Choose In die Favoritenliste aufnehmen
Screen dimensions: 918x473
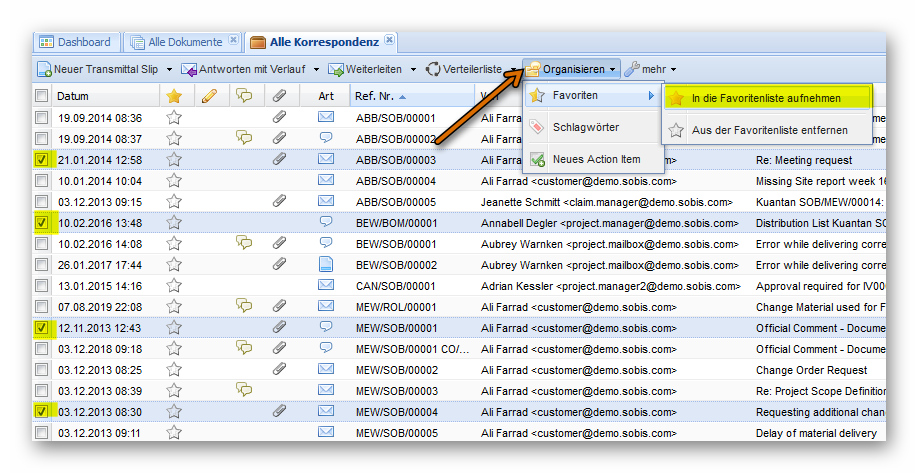click(x=767, y=98)
